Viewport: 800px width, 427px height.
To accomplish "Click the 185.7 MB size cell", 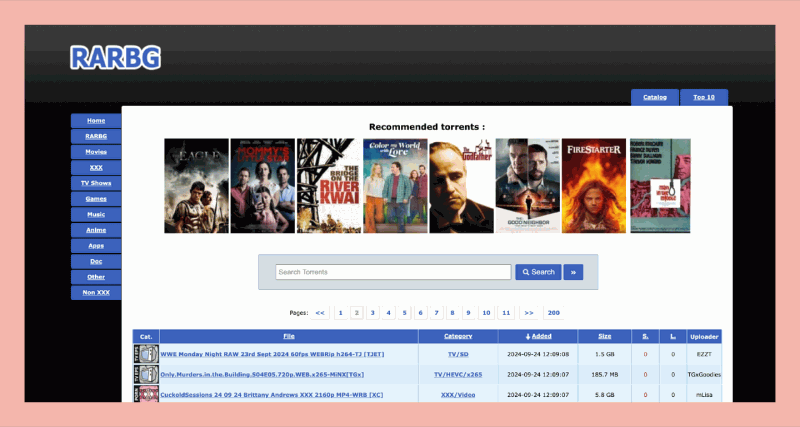I will click(x=605, y=374).
